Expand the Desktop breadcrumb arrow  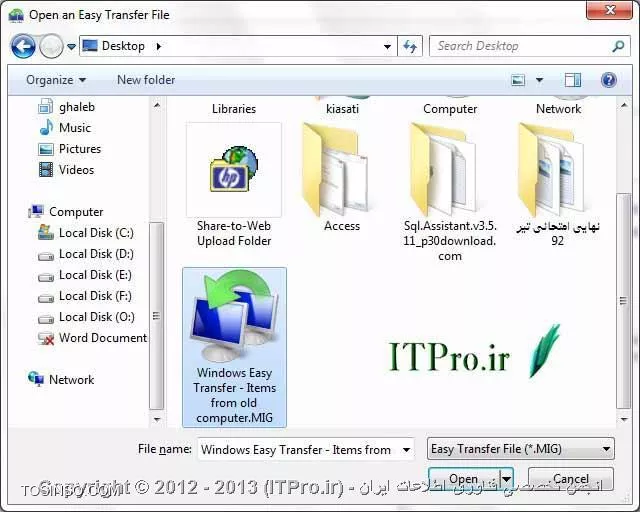point(159,46)
